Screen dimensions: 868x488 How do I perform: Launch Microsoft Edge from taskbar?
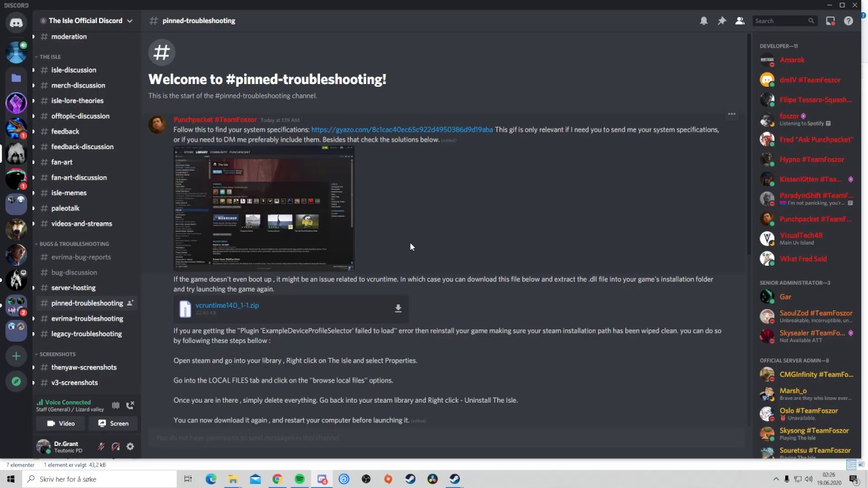pos(211,479)
